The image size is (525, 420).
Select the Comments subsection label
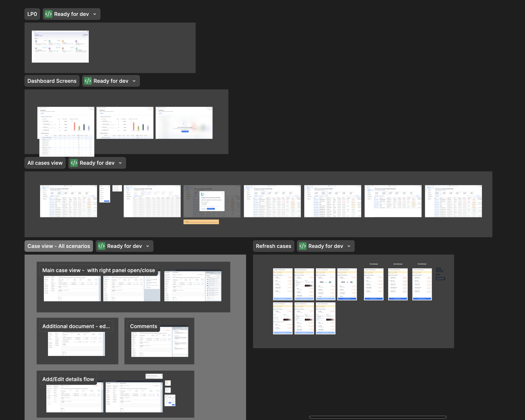[x=143, y=326]
